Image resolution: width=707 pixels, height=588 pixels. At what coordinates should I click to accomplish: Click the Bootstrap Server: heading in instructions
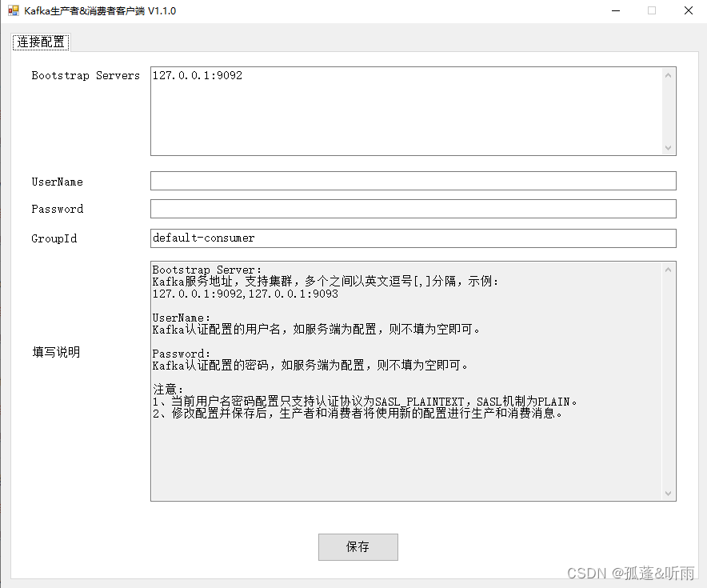[x=207, y=270]
